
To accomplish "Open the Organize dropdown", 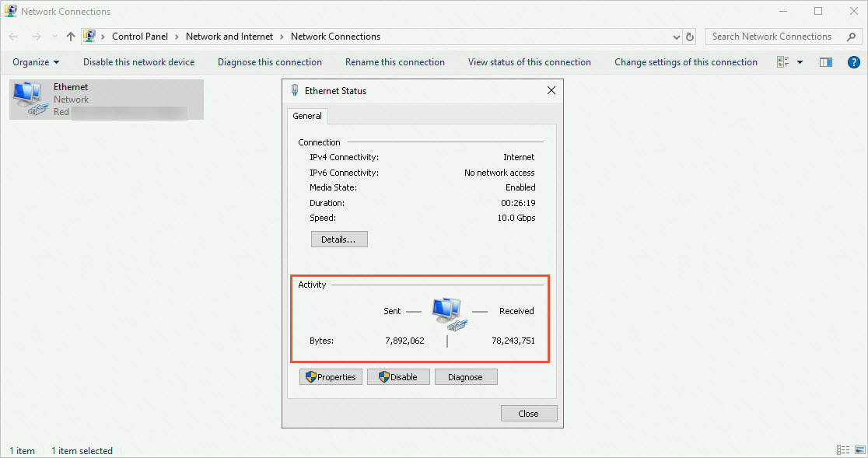I will pyautogui.click(x=36, y=61).
